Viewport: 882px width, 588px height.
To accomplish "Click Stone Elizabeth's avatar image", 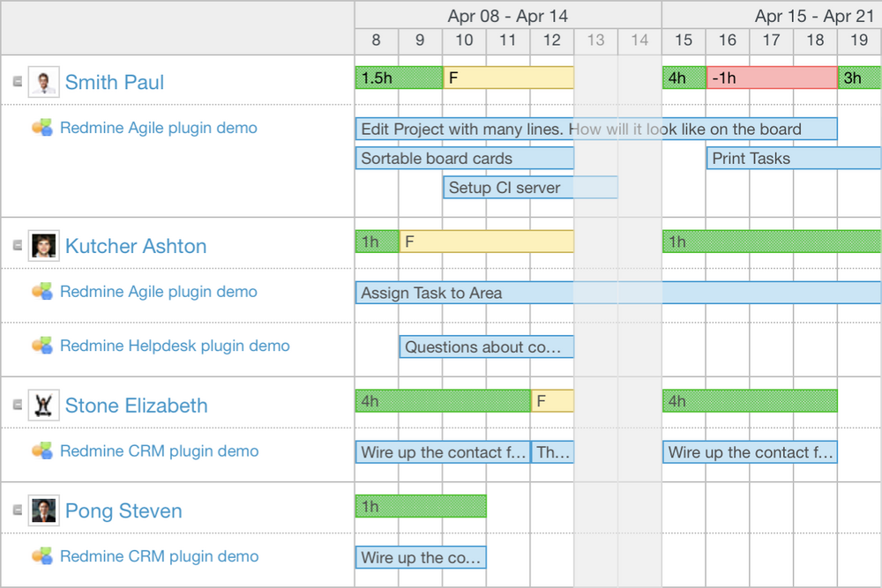I will click(43, 406).
